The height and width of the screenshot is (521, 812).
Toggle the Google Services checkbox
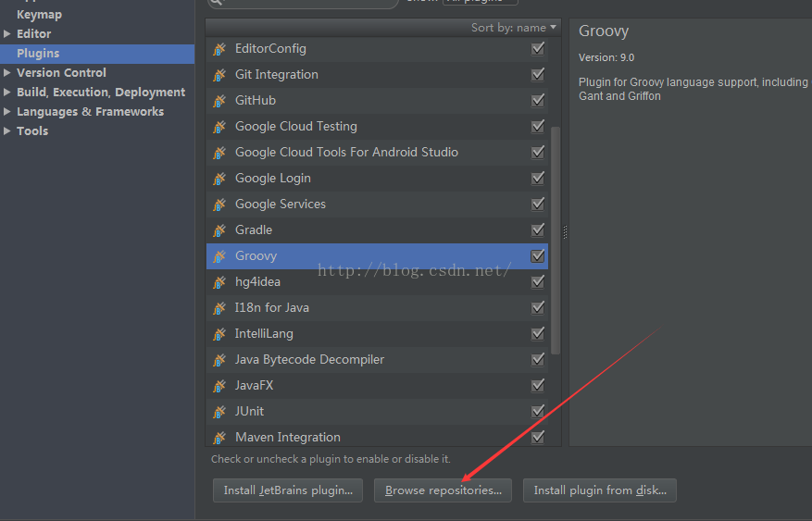[x=538, y=204]
